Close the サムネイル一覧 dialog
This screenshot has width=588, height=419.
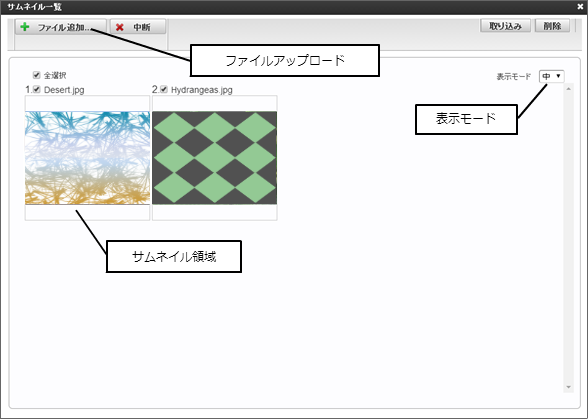pyautogui.click(x=580, y=6)
